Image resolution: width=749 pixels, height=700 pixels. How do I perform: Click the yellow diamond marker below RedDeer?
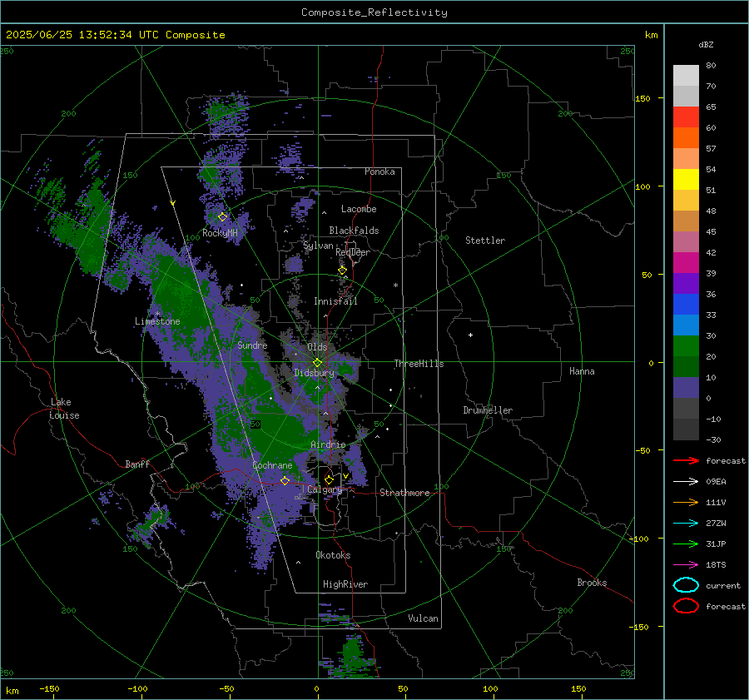point(342,271)
